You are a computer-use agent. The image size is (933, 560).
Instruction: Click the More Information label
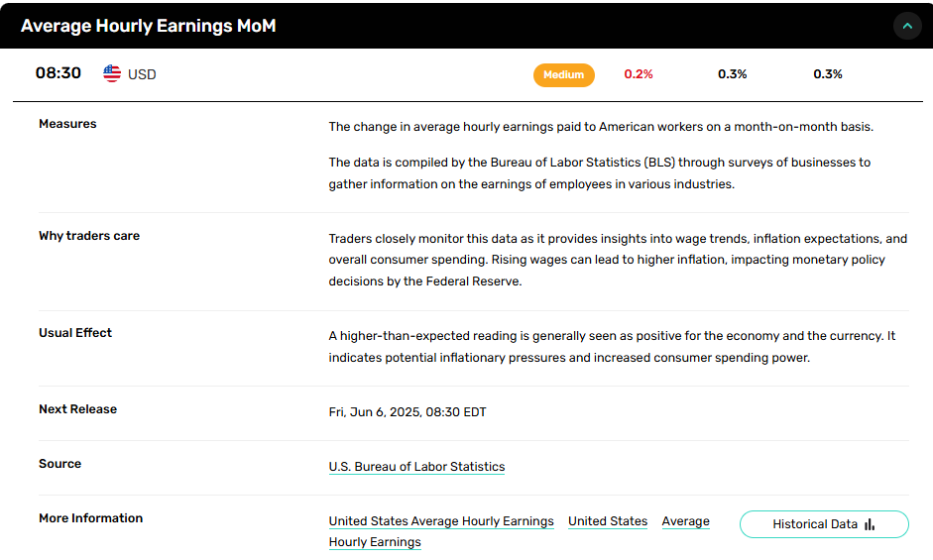tap(91, 518)
